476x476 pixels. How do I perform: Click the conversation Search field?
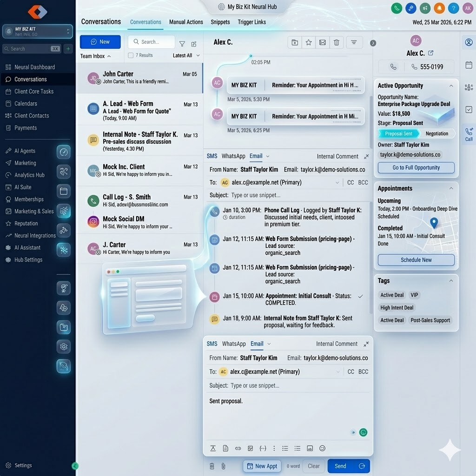152,42
